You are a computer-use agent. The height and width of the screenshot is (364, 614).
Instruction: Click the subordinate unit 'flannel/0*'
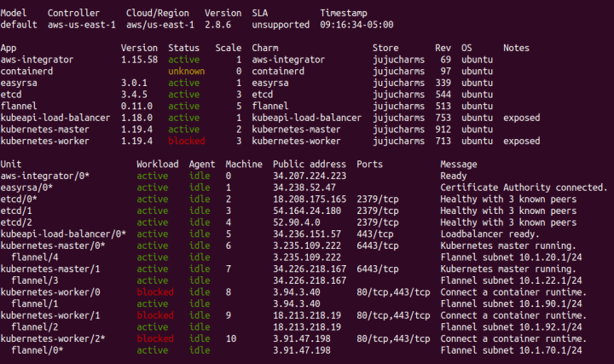pyautogui.click(x=38, y=350)
